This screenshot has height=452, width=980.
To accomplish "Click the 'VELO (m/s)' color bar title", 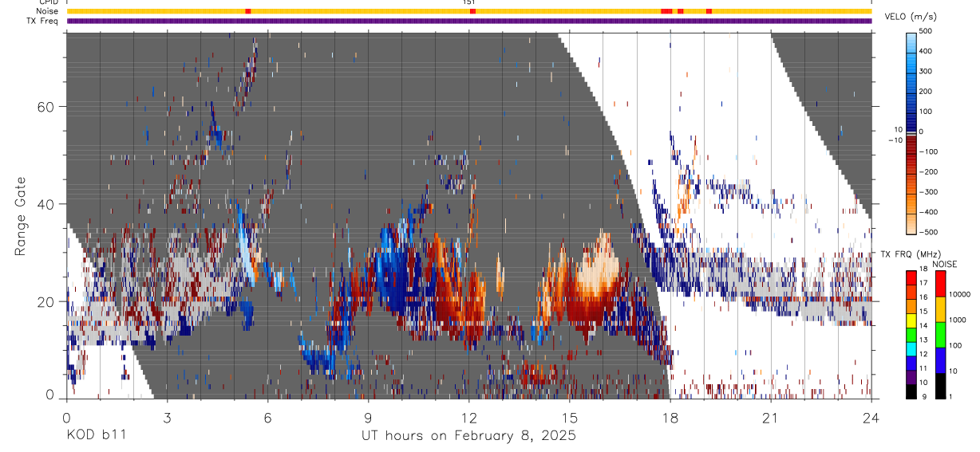I will point(911,17).
